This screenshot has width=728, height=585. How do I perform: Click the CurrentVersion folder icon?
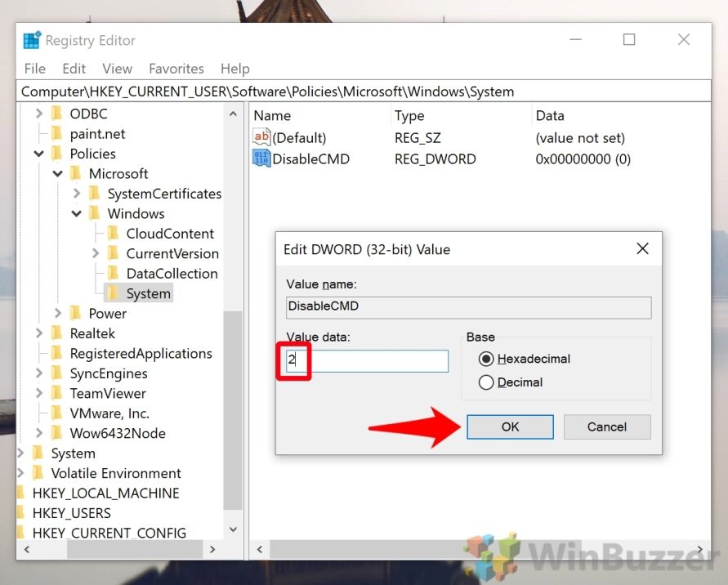coord(113,253)
